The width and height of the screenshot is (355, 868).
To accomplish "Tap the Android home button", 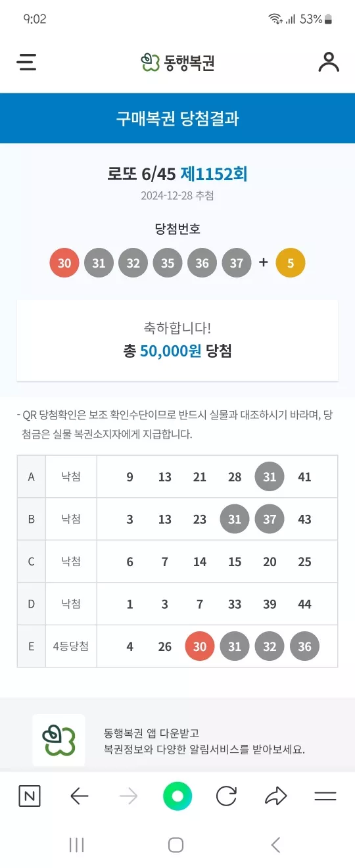I will pos(176,845).
